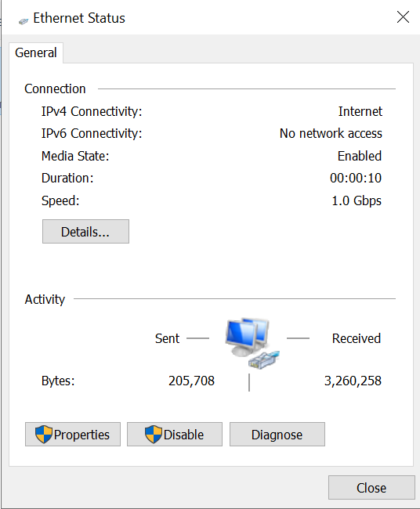Click the Ethernet adapter icon in title bar
This screenshot has height=509, width=420.
pyautogui.click(x=24, y=21)
